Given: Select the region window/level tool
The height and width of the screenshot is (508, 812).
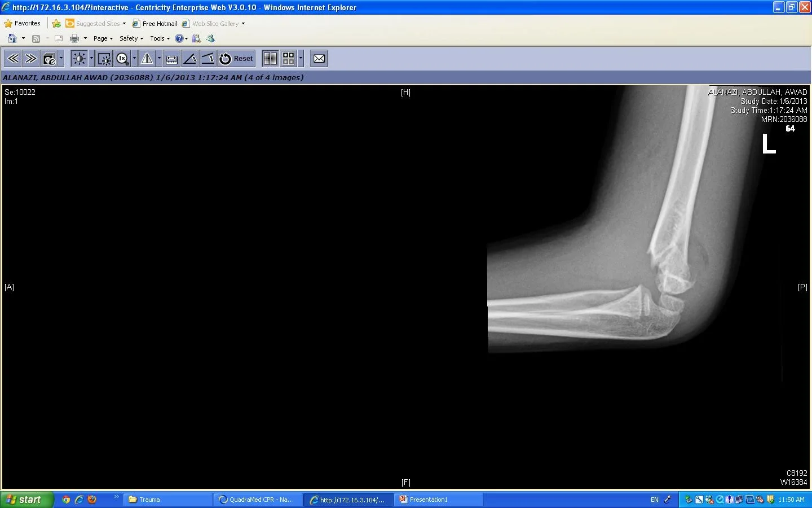Looking at the screenshot, I should [x=104, y=59].
